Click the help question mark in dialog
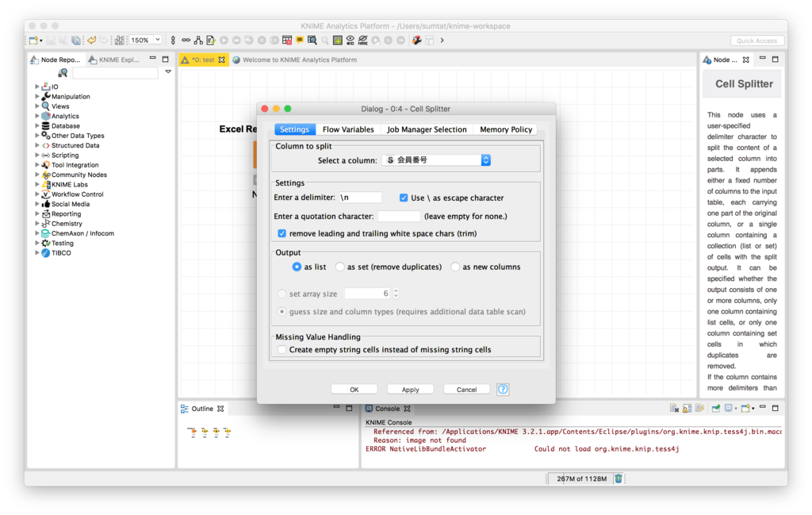The height and width of the screenshot is (515, 812). (503, 390)
